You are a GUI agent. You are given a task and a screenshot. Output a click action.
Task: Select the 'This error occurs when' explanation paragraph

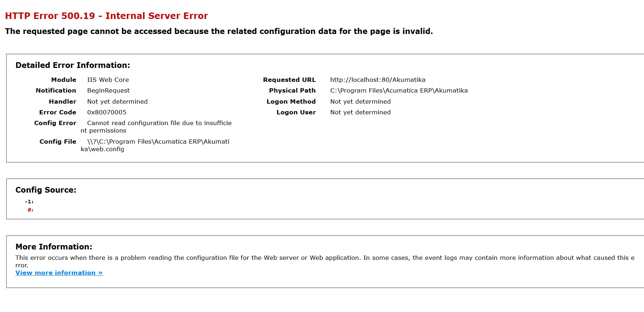coord(325,261)
